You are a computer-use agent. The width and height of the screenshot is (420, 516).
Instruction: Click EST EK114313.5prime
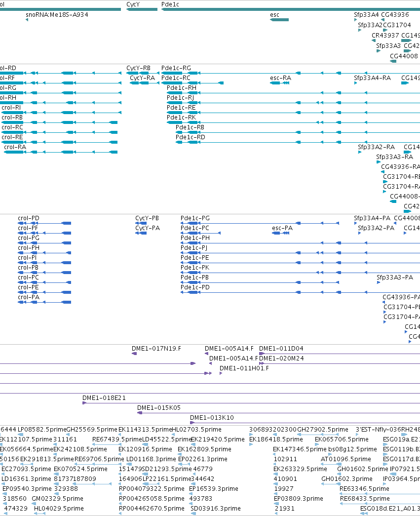click(x=145, y=430)
